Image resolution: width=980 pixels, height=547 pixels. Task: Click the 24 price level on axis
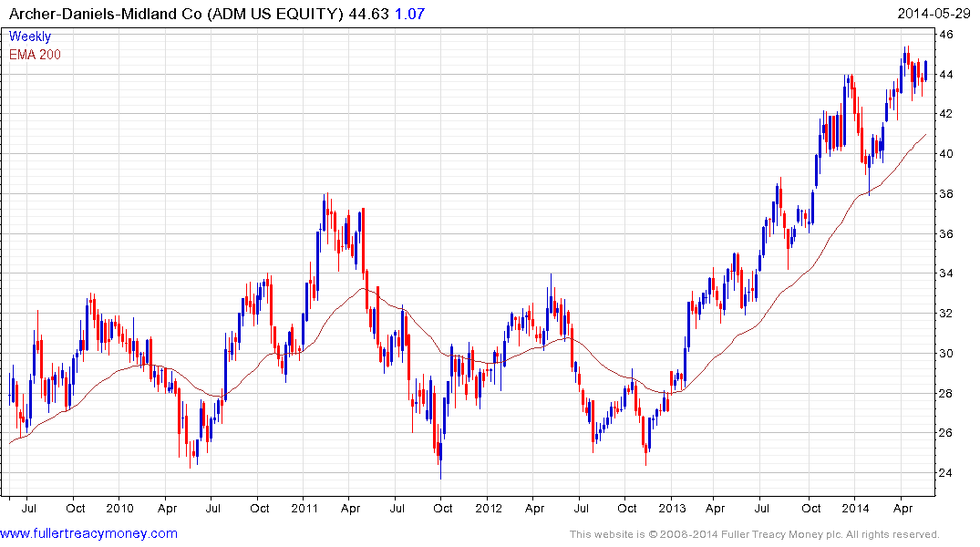[x=946, y=472]
